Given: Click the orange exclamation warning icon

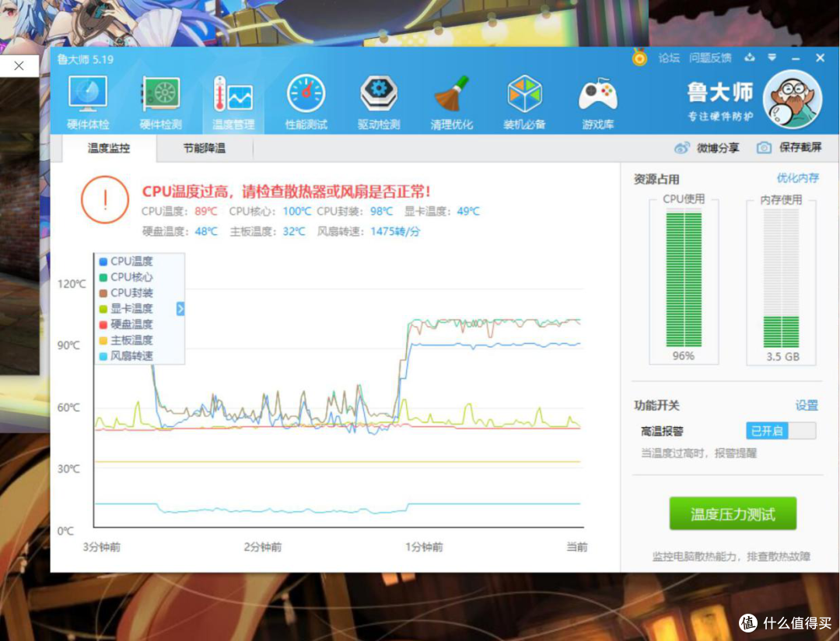Looking at the screenshot, I should coord(105,199).
